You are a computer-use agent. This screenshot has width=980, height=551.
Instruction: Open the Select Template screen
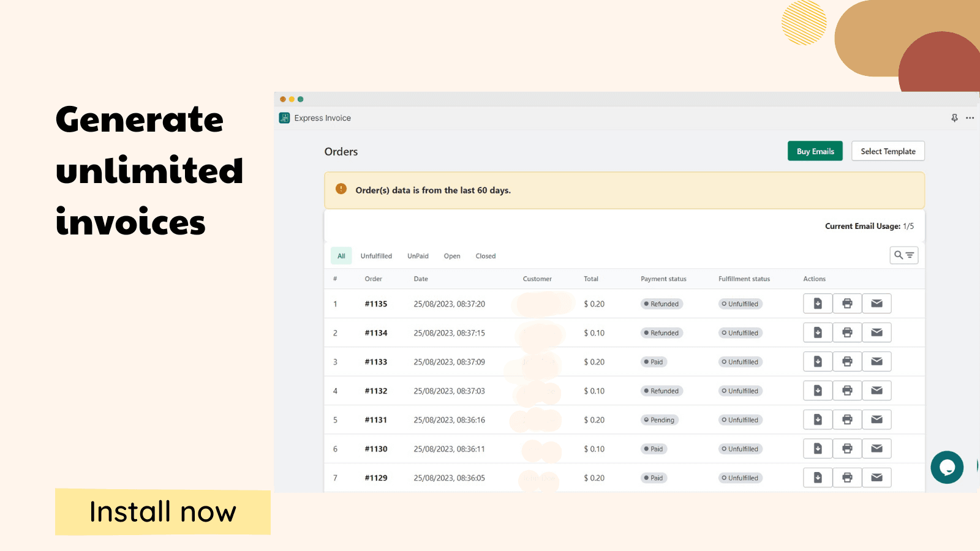pos(888,151)
